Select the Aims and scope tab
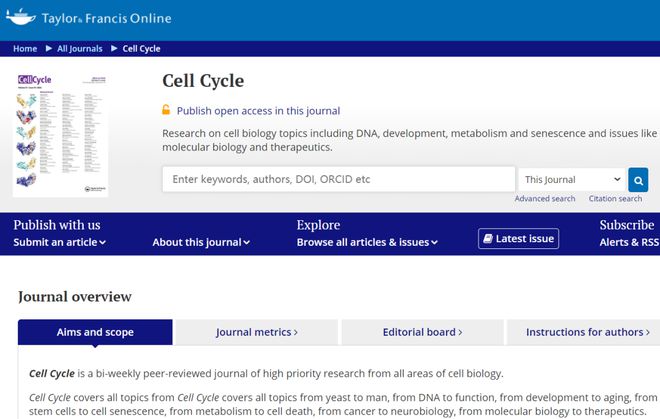 (x=95, y=332)
